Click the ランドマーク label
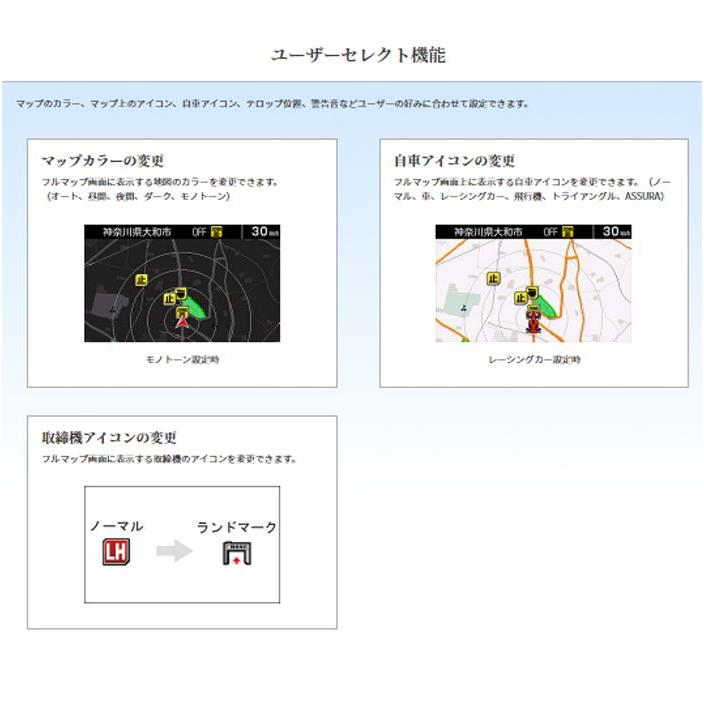 pos(237,527)
